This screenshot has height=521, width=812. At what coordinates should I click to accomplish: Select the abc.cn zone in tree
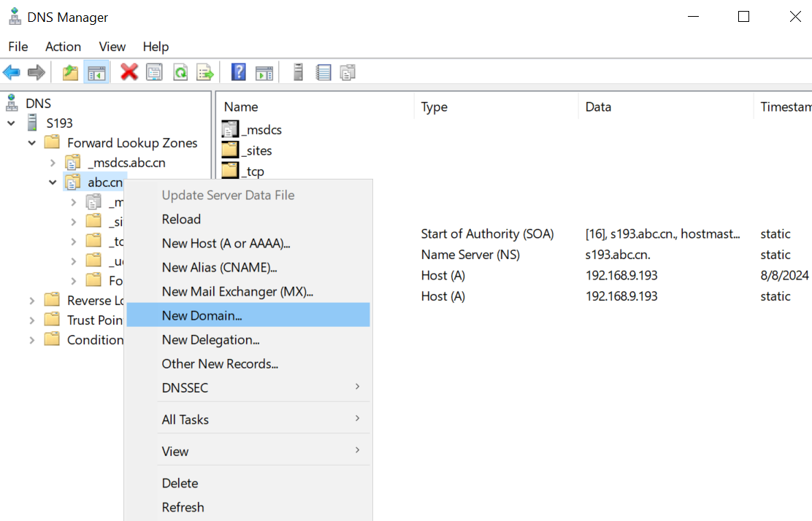pos(105,182)
